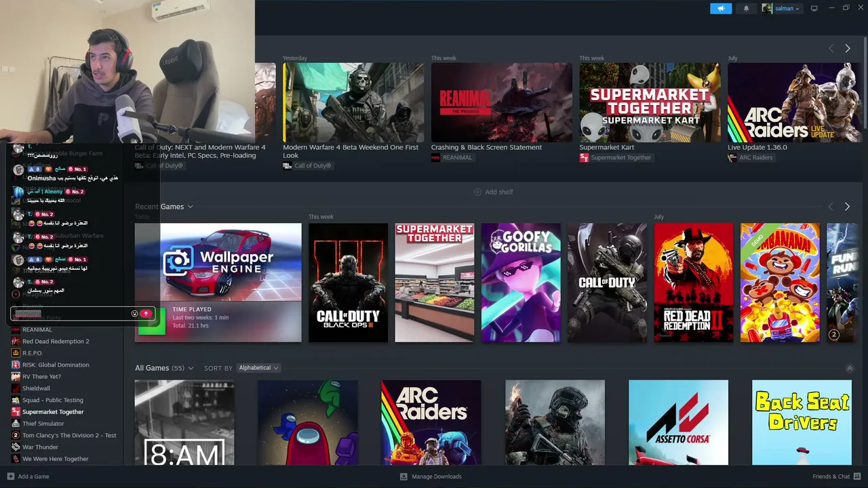The image size is (868, 488).
Task: Open the emoji picker in chat overlay
Action: click(x=134, y=314)
